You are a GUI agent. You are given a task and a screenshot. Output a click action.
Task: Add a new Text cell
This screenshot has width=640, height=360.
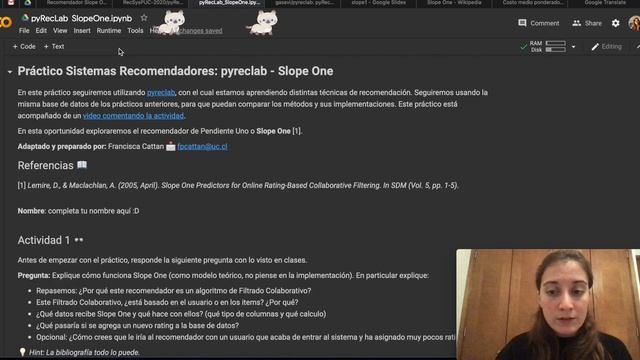point(54,47)
